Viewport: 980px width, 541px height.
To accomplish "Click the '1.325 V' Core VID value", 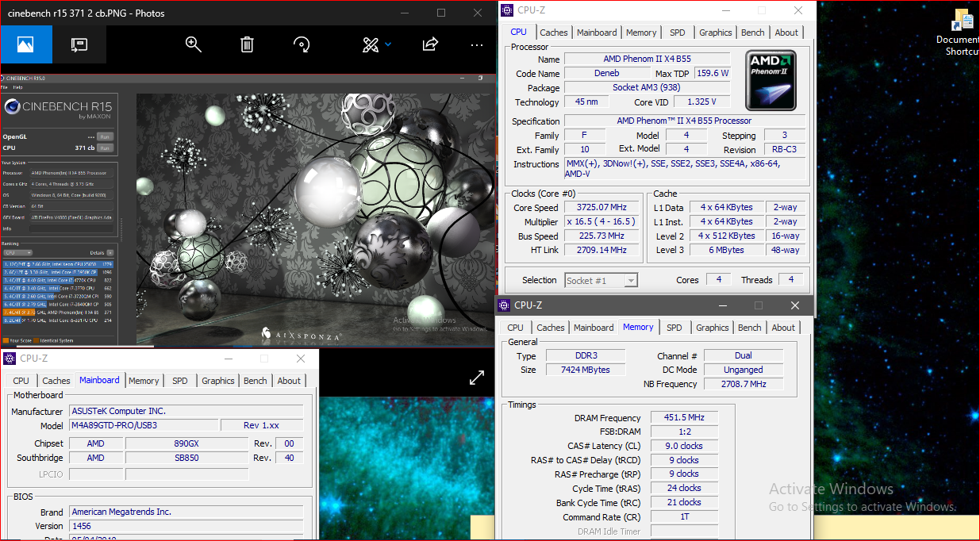I will tap(701, 102).
